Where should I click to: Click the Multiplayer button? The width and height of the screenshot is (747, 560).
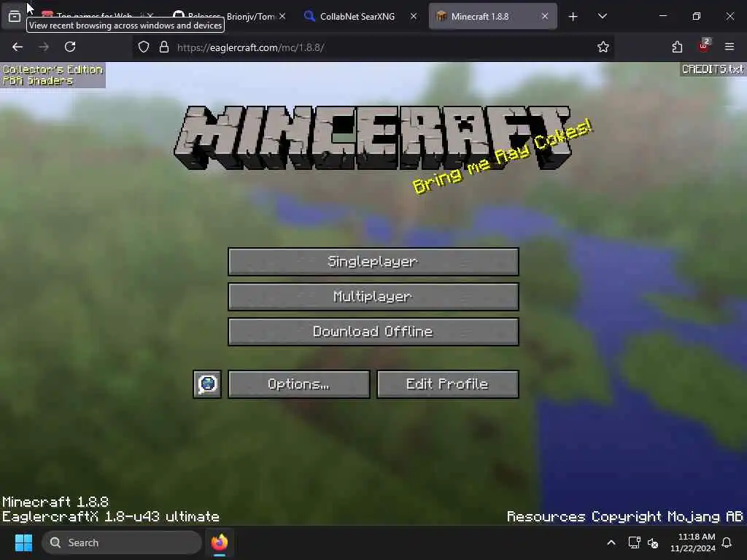click(x=373, y=297)
